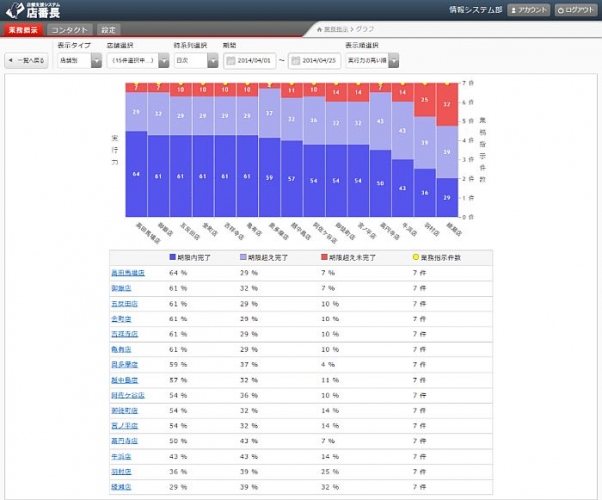This screenshot has height=500, width=602.
Task: Select the "57 %" table cell
Action: pyautogui.click(x=178, y=380)
